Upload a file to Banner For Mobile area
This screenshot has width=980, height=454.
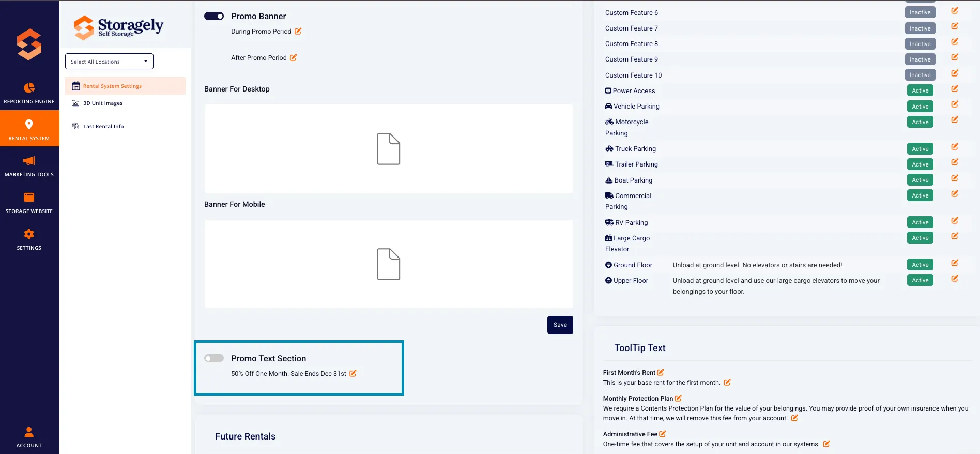click(389, 264)
